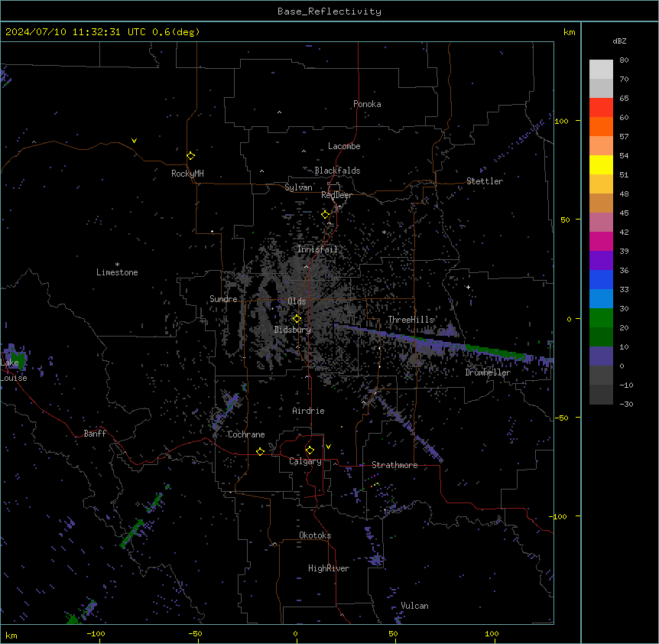Click the white asterisk above Limestone

point(117,265)
